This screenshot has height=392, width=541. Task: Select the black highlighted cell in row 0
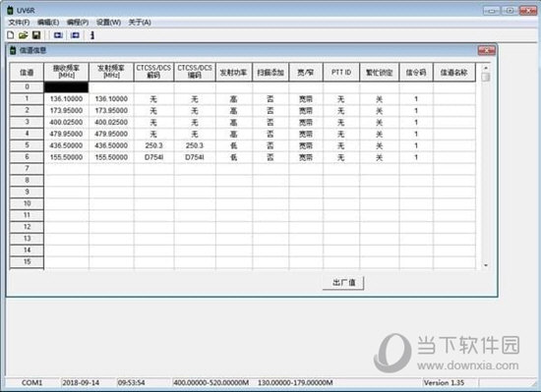(66, 87)
